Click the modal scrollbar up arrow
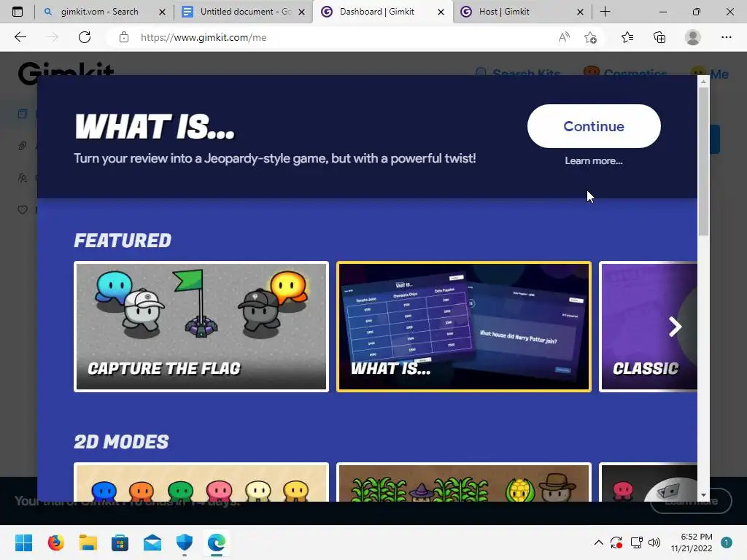Viewport: 747px width, 560px height. pyautogui.click(x=703, y=82)
